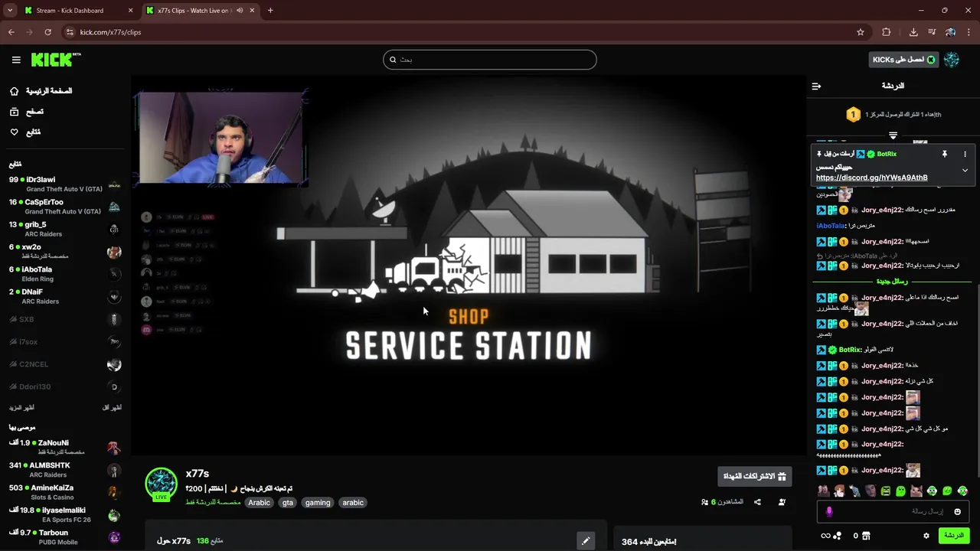Open chat settings gear icon

point(926,536)
